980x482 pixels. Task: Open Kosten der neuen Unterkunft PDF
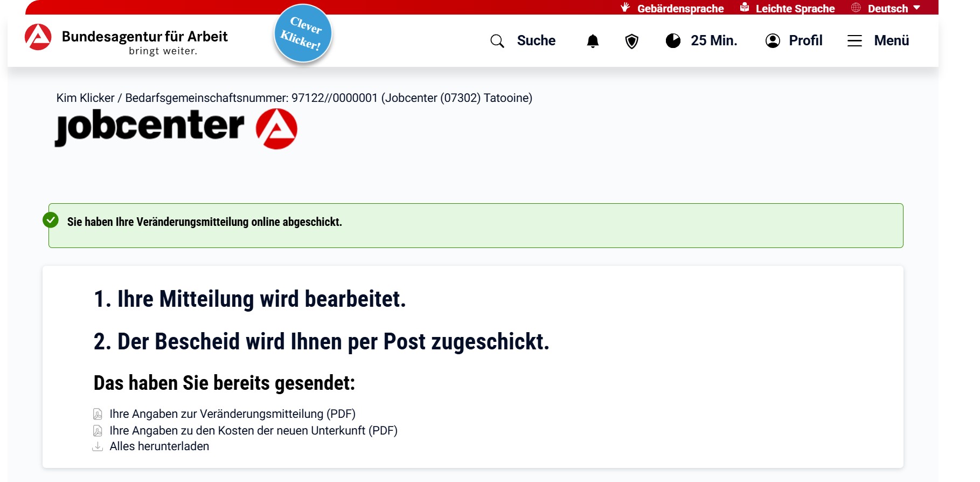coord(253,431)
